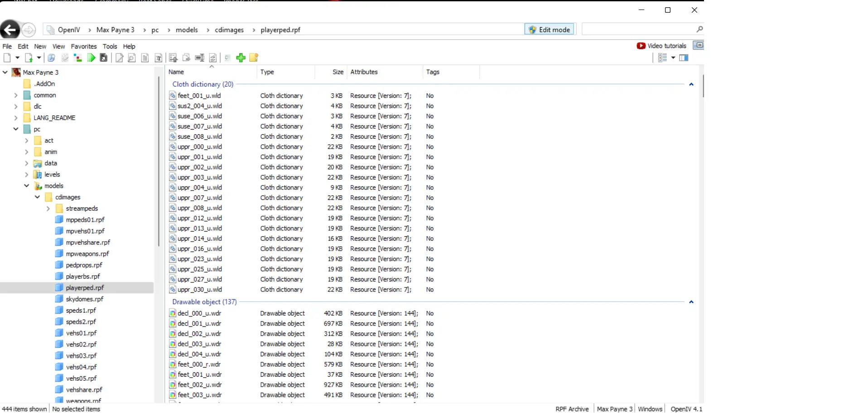Click the Replace file toolbar icon
Image resolution: width=868 pixels, height=413 pixels.
213,58
